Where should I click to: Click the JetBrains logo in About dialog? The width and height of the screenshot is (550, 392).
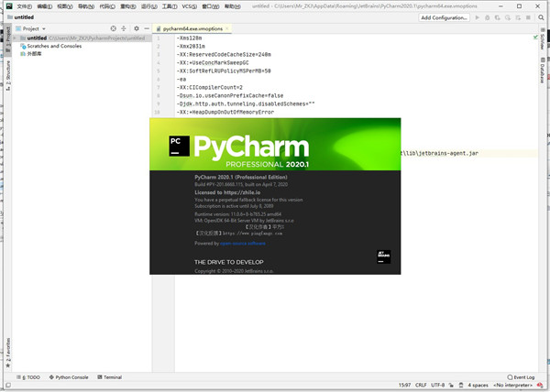pyautogui.click(x=383, y=256)
